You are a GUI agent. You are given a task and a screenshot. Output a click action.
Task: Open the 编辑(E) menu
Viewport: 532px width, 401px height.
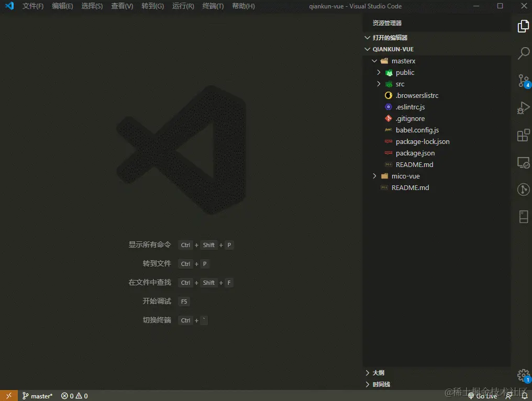pos(62,6)
